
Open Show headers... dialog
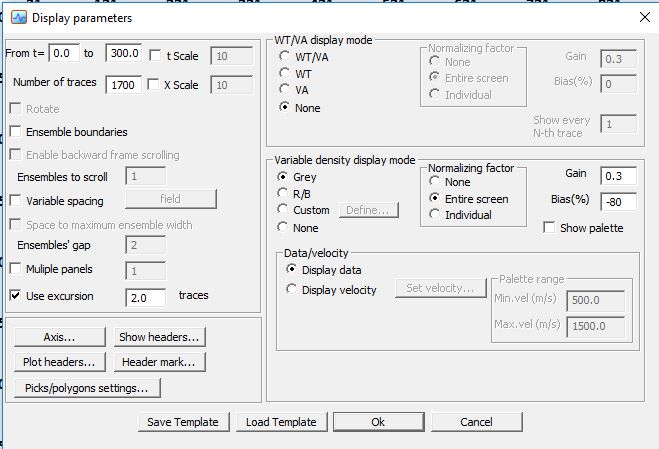coord(160,337)
